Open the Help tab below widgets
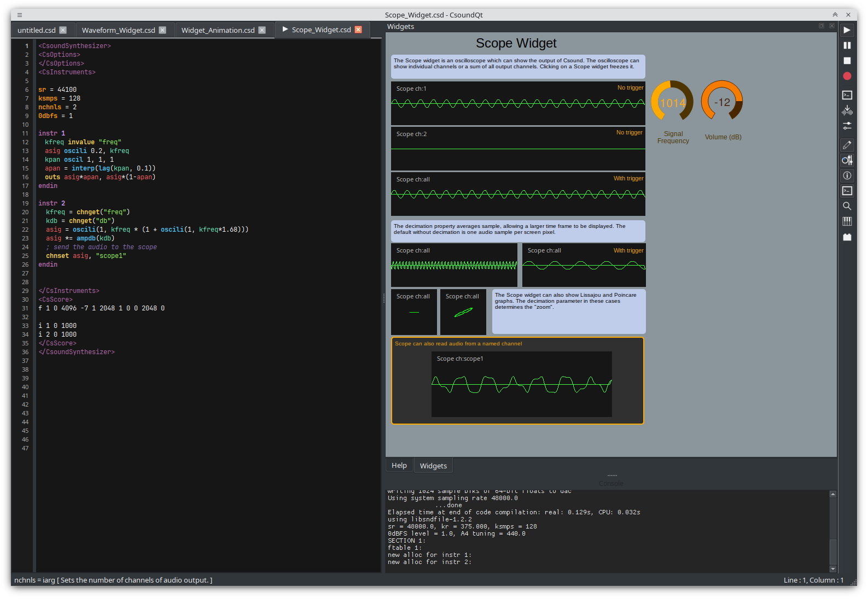 [x=399, y=465]
